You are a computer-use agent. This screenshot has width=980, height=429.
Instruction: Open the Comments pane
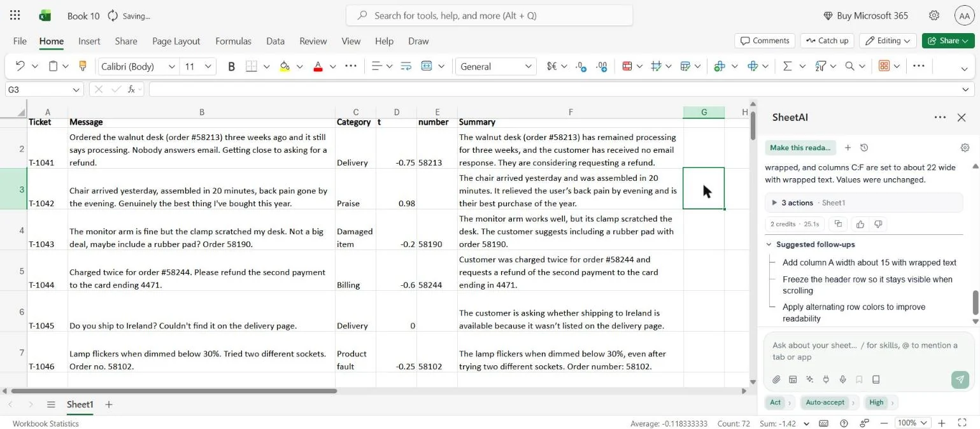pyautogui.click(x=764, y=41)
